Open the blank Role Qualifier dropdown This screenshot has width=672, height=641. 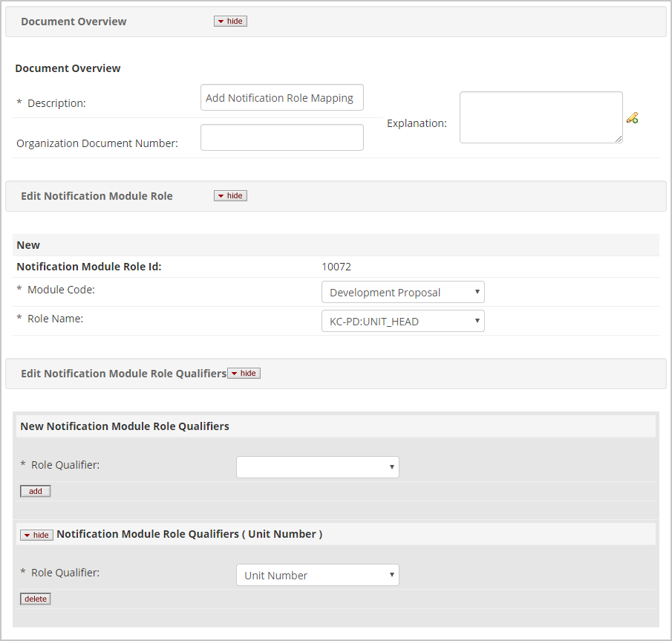318,466
